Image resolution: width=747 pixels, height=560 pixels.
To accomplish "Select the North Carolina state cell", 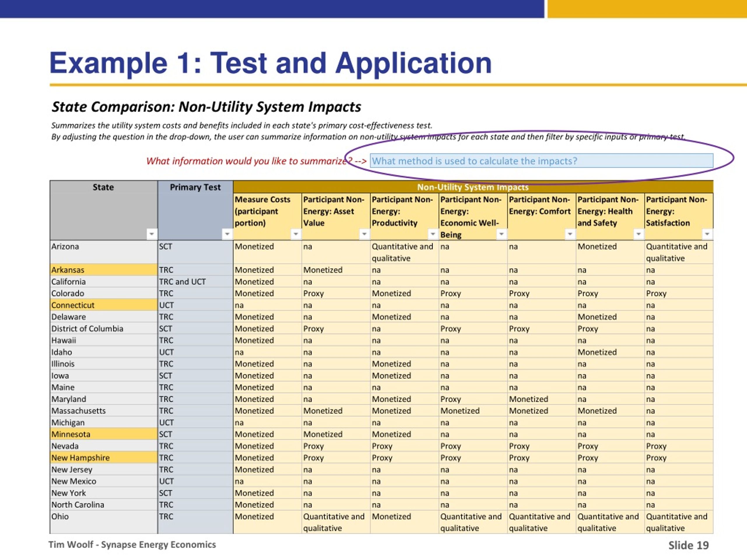I will (104, 505).
